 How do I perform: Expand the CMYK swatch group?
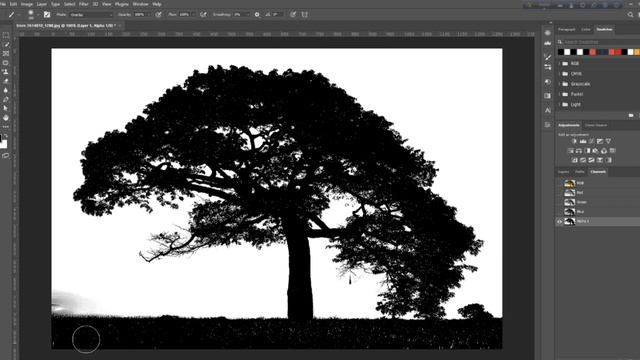click(x=560, y=74)
